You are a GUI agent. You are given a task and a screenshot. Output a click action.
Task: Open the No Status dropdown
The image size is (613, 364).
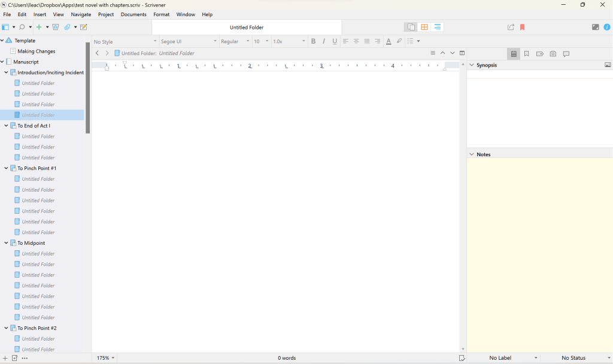click(x=576, y=358)
